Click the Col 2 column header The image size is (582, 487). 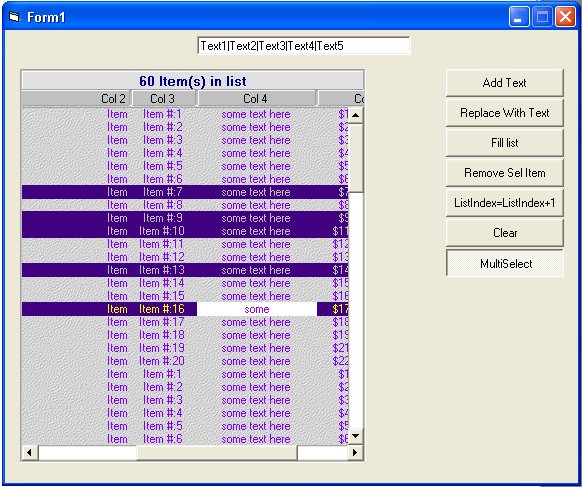76,98
